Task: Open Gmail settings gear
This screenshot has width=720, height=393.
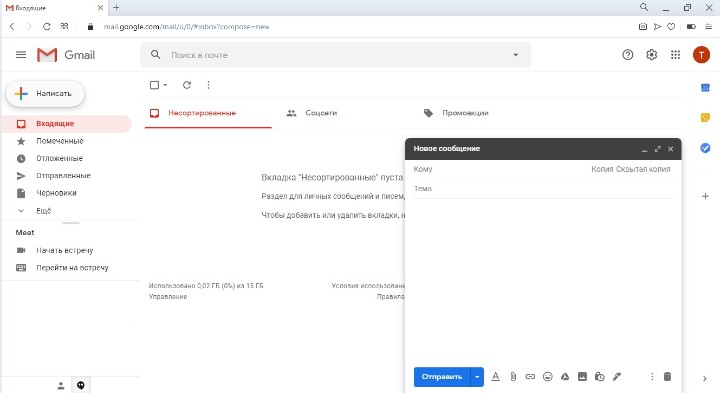Action: point(651,55)
